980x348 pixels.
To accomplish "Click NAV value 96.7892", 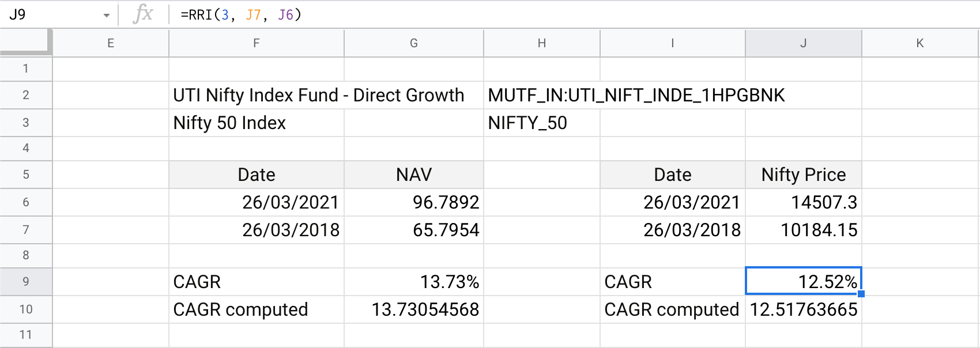I will (x=414, y=202).
